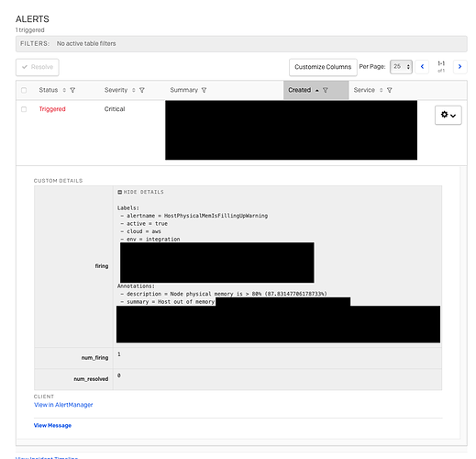Open the Created column filter
The width and height of the screenshot is (476, 459).
pyautogui.click(x=326, y=90)
